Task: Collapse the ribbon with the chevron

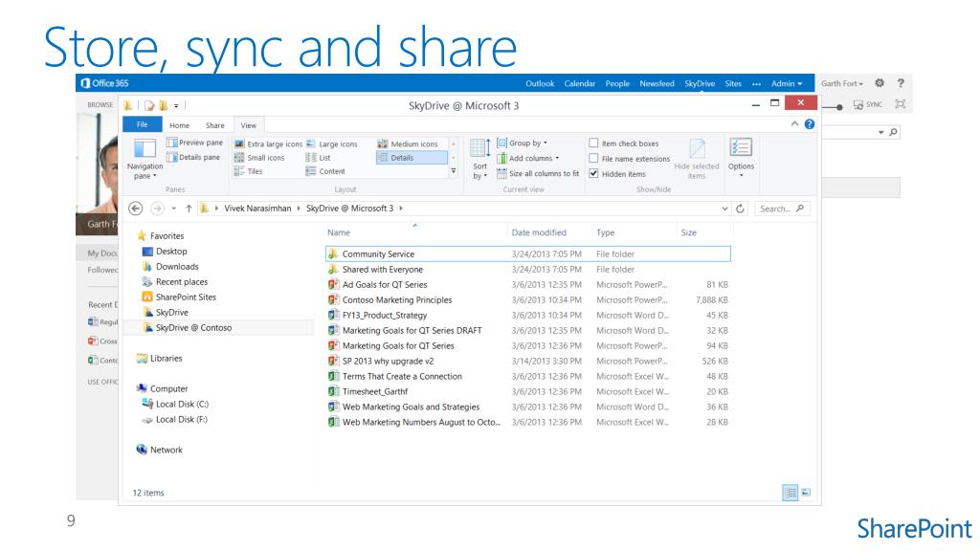Action: tap(794, 124)
